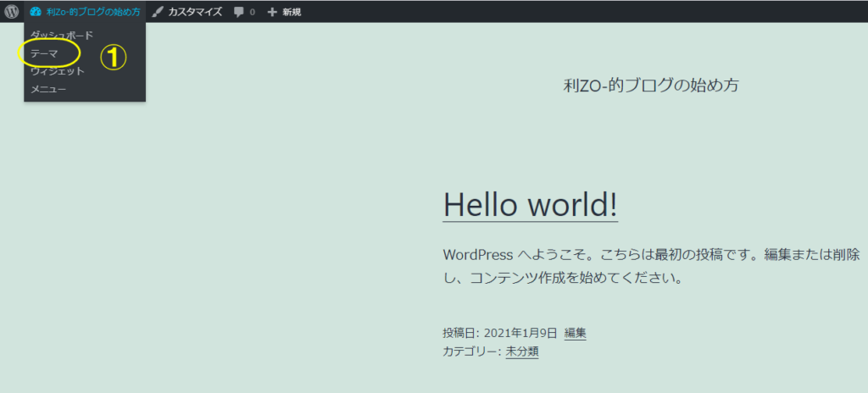Viewport: 868px width, 393px height.
Task: Open the カスタマイズ label in admin bar
Action: click(x=195, y=12)
